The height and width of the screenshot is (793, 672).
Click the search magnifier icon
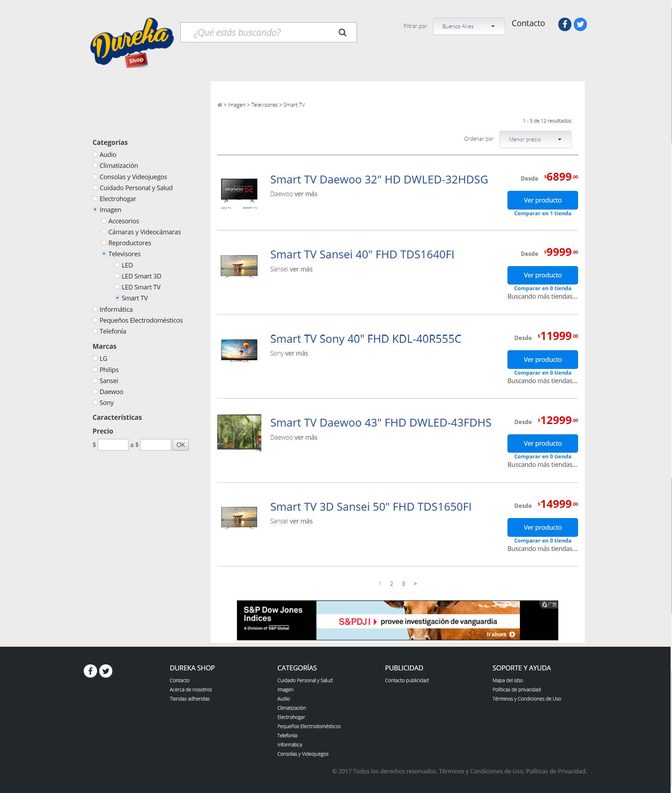[342, 33]
